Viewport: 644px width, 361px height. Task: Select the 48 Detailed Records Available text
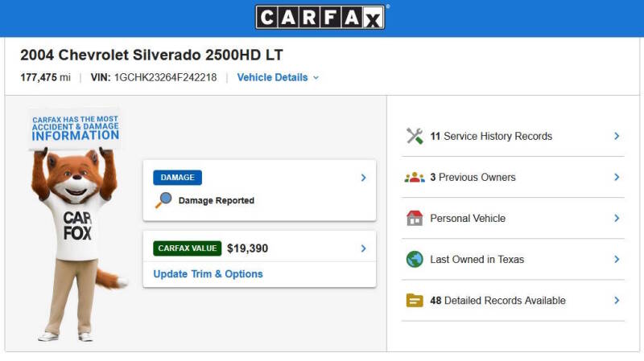click(497, 300)
